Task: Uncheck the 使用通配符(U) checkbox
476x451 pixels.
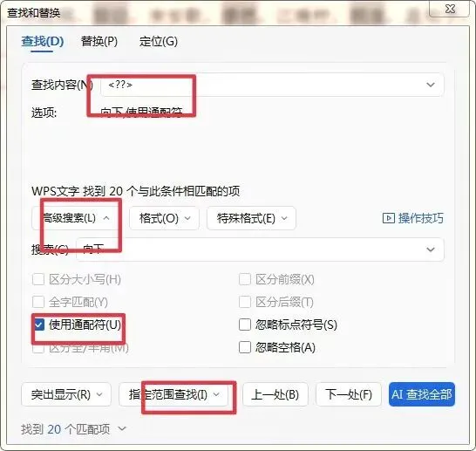Action: (38, 325)
